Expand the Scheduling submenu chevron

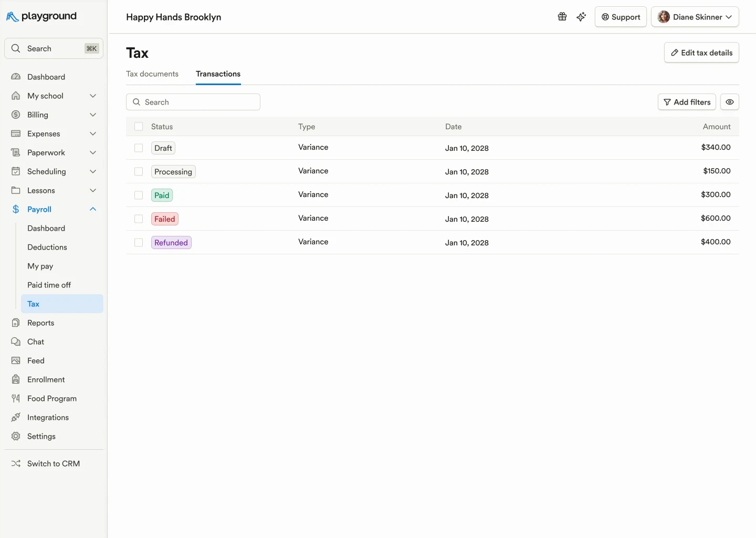pyautogui.click(x=93, y=171)
